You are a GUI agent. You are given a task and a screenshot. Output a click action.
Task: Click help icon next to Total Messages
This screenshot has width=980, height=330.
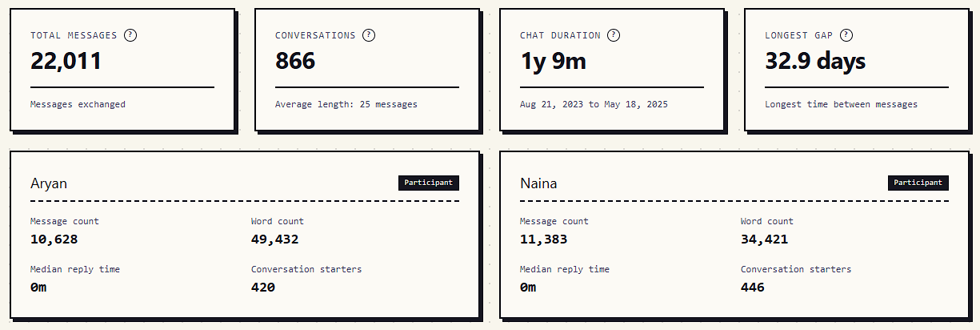tap(130, 35)
